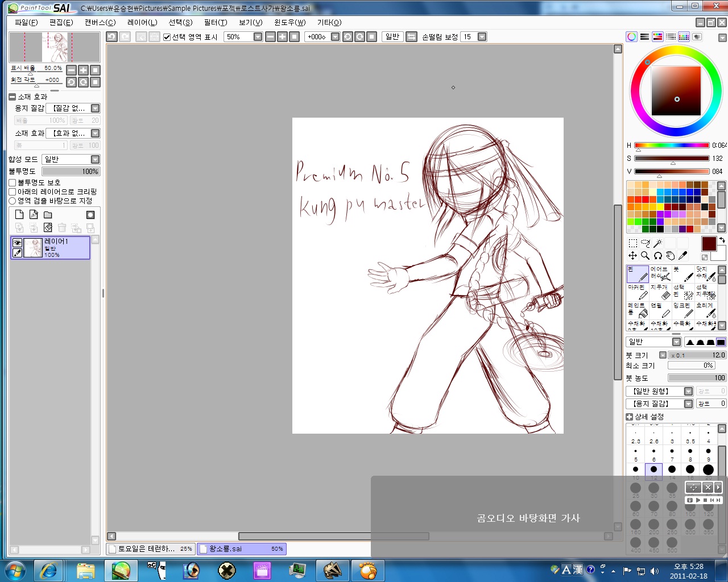Select 영역 검출 바탕으로 지정 radio

13,201
